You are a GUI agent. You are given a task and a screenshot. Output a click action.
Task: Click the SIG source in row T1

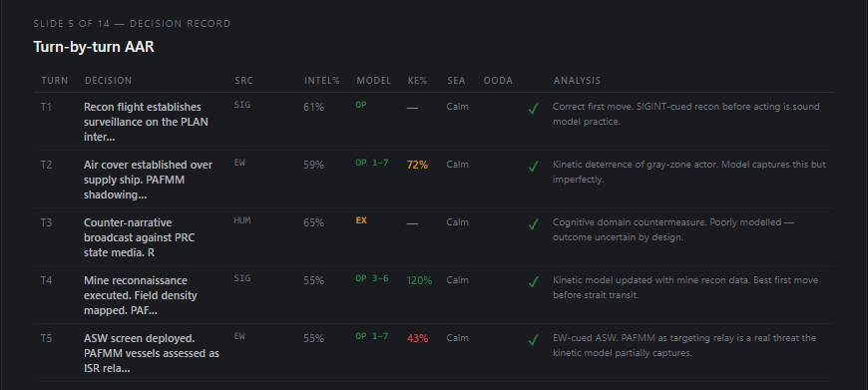242,105
